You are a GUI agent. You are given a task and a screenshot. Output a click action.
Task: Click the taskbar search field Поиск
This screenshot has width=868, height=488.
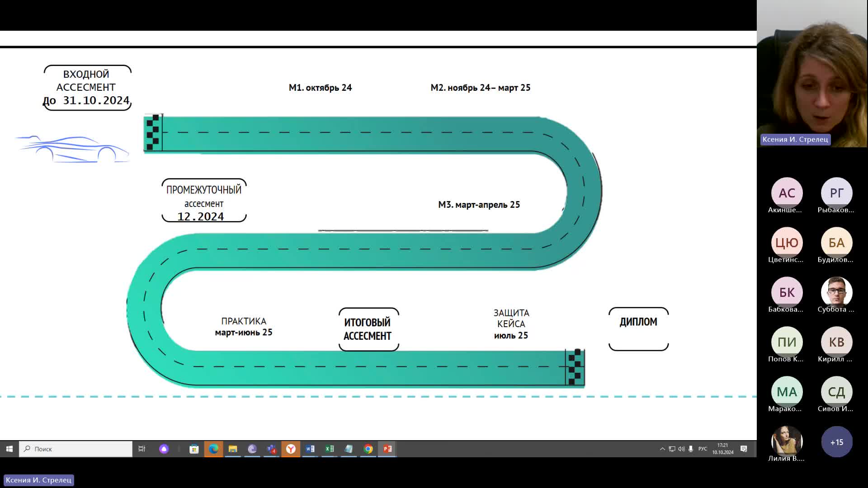[75, 449]
